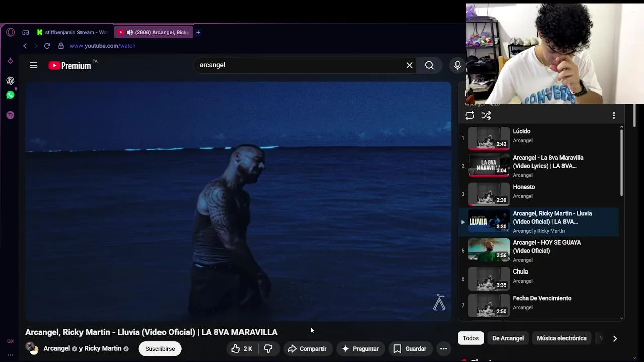Play Fecha De Vencimiento track

[539, 305]
